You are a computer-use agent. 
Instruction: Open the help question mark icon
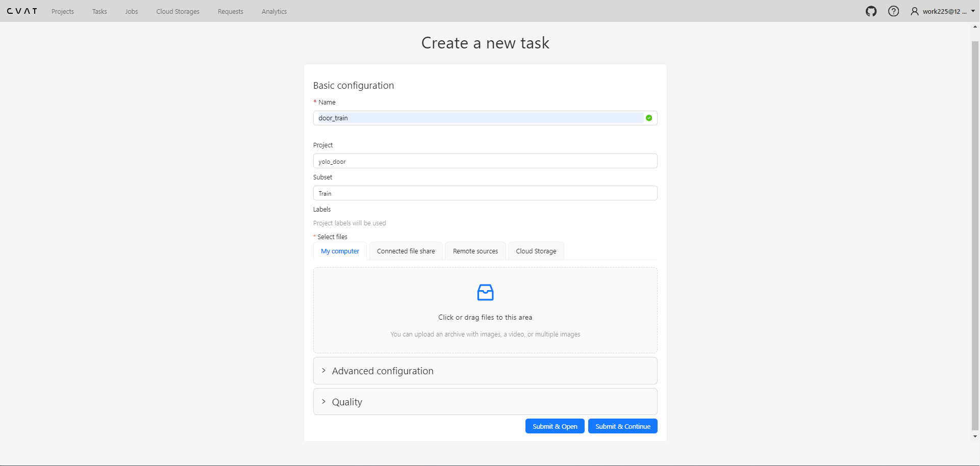[893, 11]
